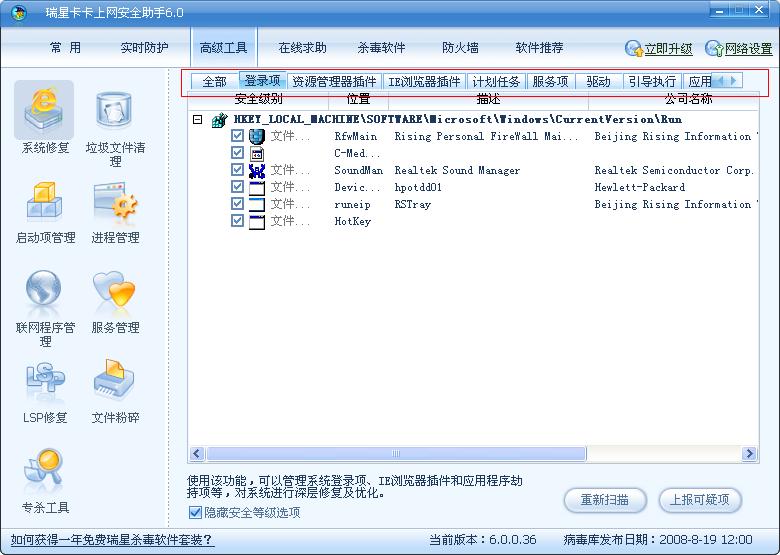
Task: Click the Rising logo in title bar
Action: [x=19, y=12]
